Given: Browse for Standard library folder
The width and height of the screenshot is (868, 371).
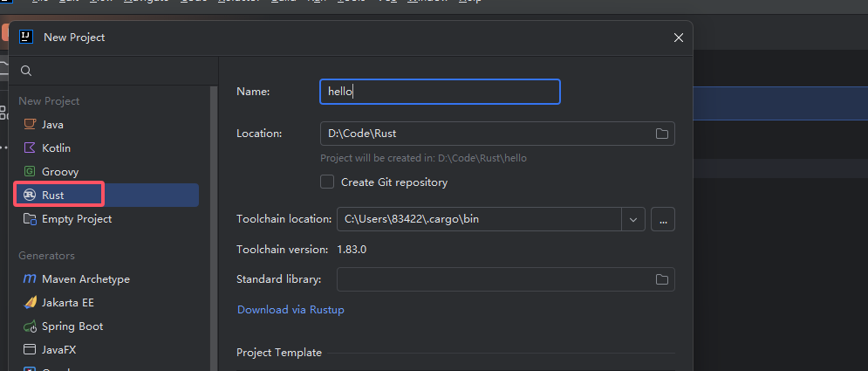Looking at the screenshot, I should [662, 279].
